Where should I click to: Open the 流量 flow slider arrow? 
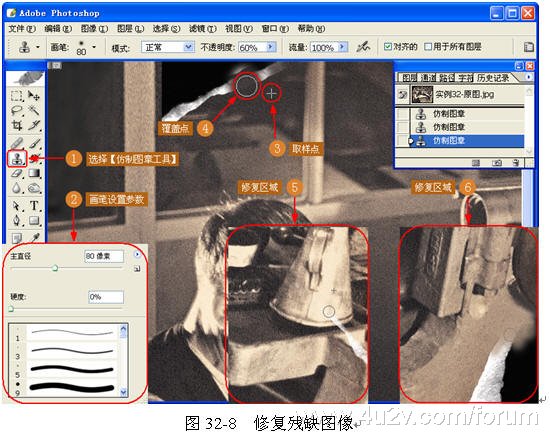click(343, 47)
